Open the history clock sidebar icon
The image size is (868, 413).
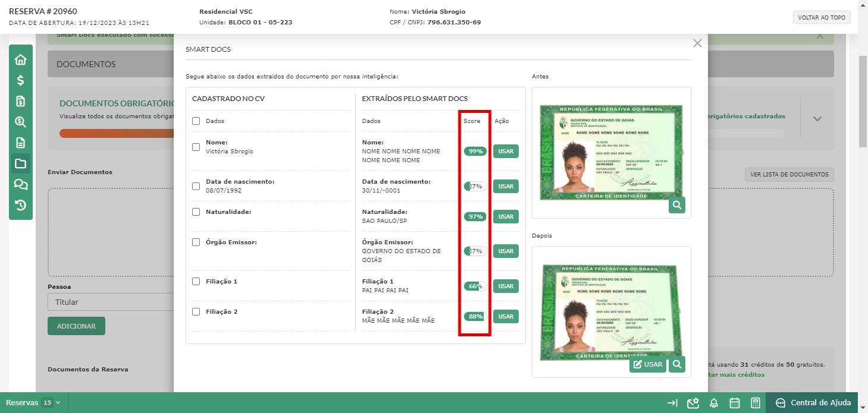pos(20,205)
